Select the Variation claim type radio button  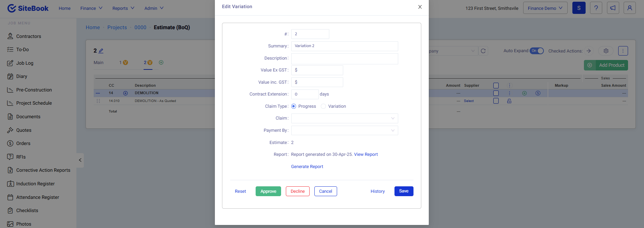coord(324,106)
